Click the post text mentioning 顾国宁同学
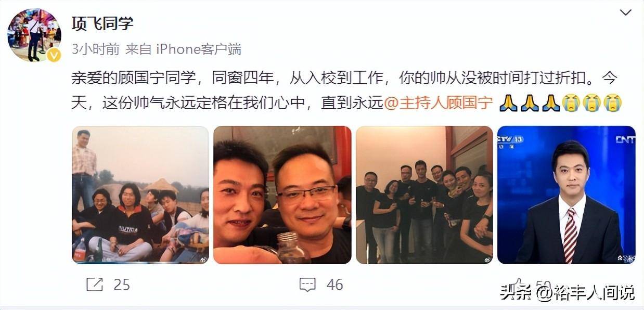Viewport: 644px width, 310px height. pos(347,91)
